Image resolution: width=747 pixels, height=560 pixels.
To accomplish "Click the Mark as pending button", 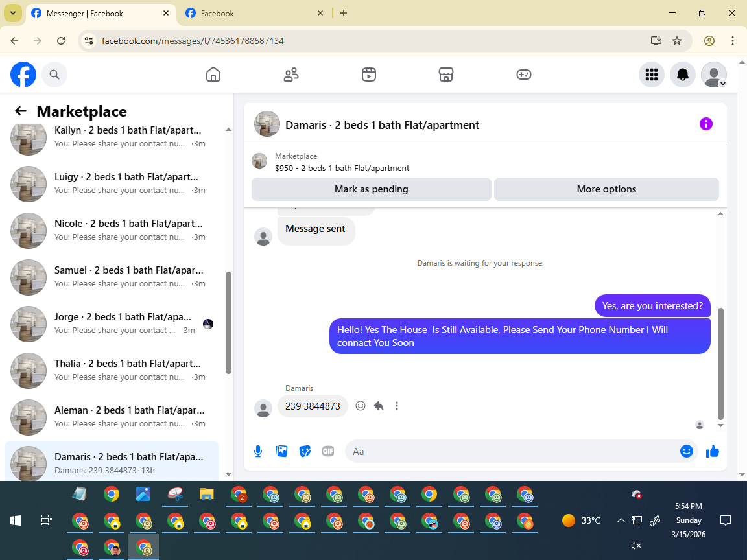I will pos(371,189).
